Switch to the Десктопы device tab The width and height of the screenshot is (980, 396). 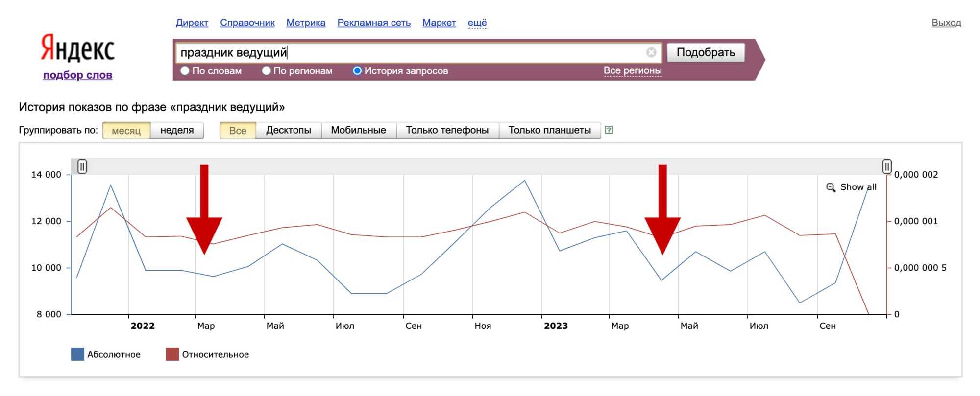click(x=288, y=130)
